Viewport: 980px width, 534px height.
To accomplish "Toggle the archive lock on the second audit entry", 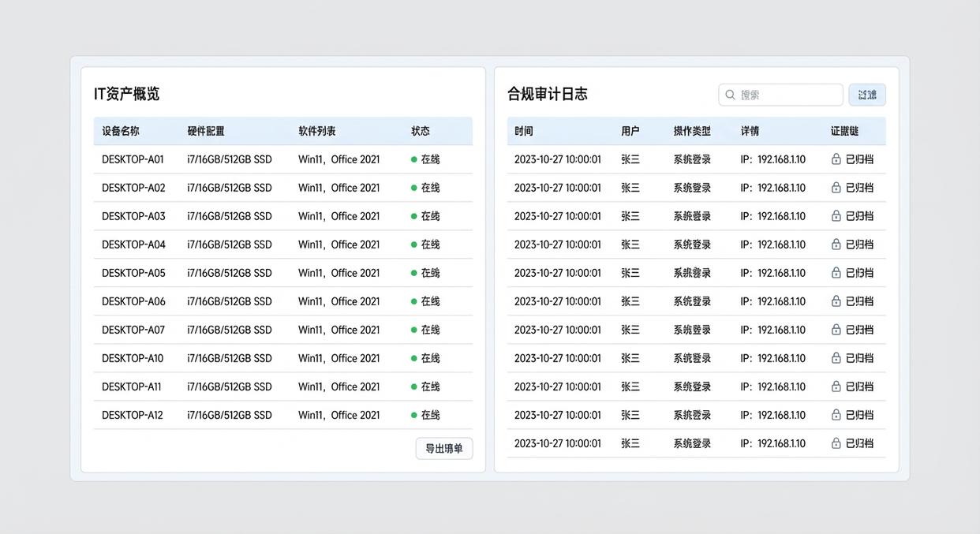I will (834, 188).
